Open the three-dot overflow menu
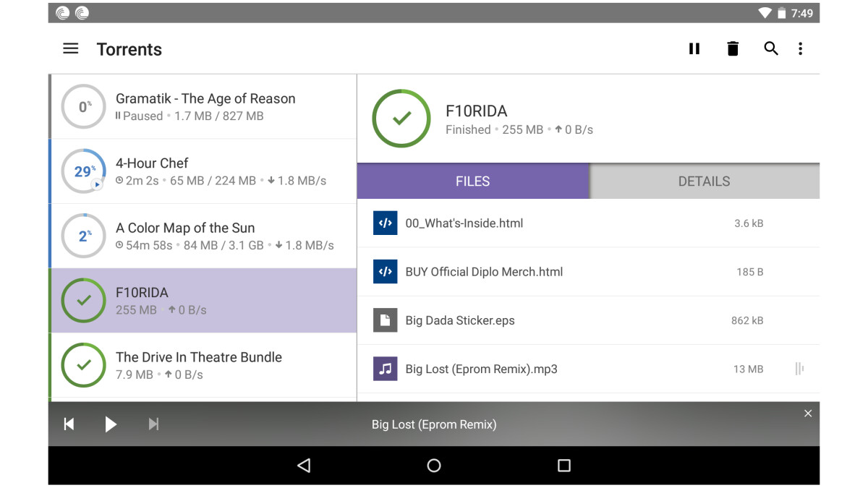 click(800, 49)
